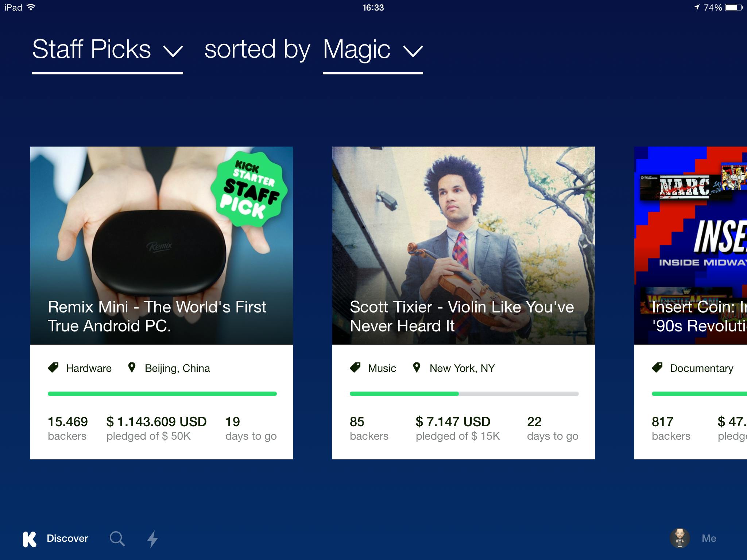Tap the Hardware category tag icon
Image resolution: width=747 pixels, height=560 pixels.
click(x=53, y=367)
